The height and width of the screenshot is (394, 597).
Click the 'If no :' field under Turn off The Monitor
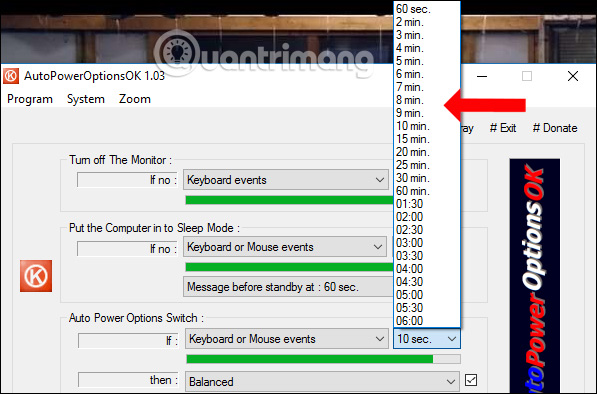[127, 180]
